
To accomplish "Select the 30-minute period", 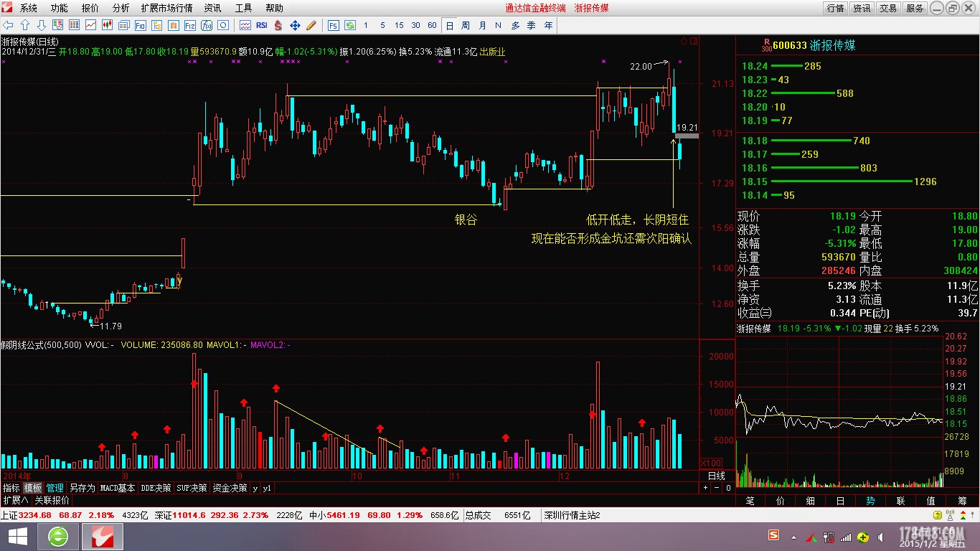I will click(x=415, y=25).
